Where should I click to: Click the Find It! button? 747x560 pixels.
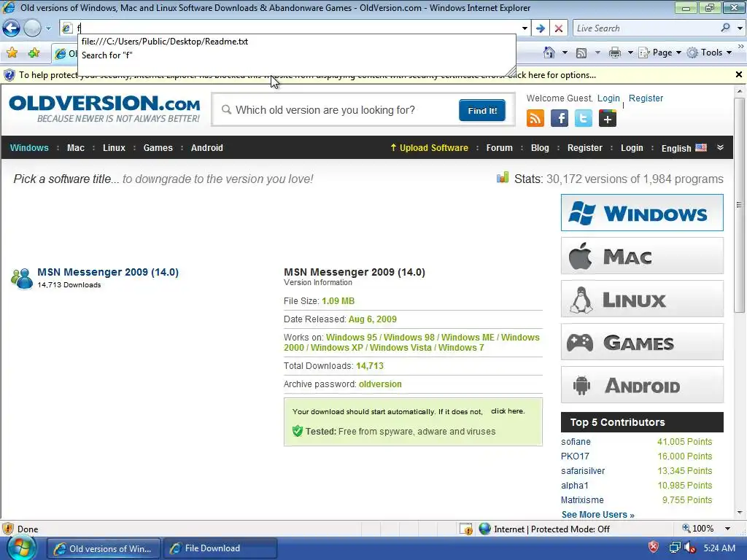click(482, 111)
